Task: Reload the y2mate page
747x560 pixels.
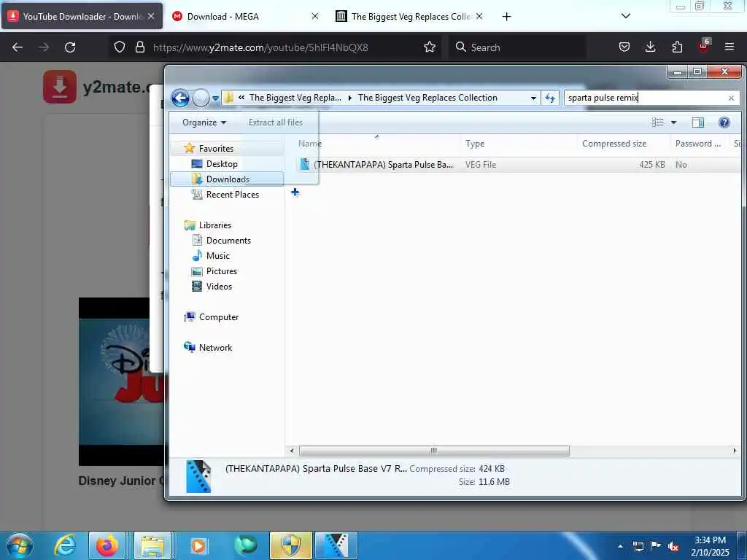Action: point(70,47)
